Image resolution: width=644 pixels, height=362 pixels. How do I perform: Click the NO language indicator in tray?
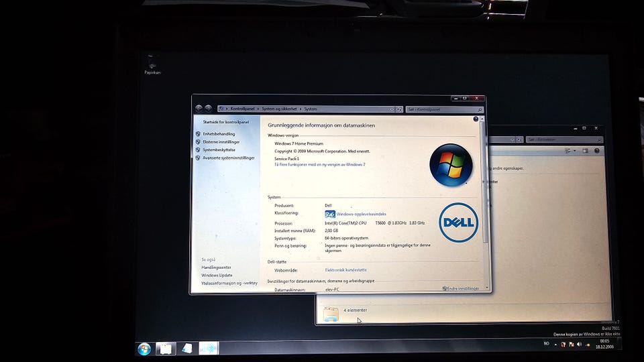pos(546,343)
